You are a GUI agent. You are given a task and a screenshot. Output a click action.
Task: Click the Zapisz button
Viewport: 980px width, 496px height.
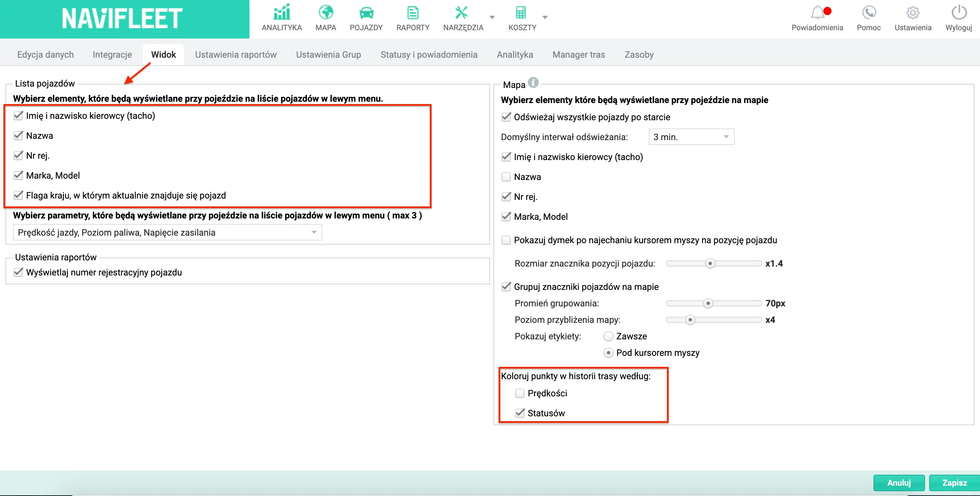point(955,483)
